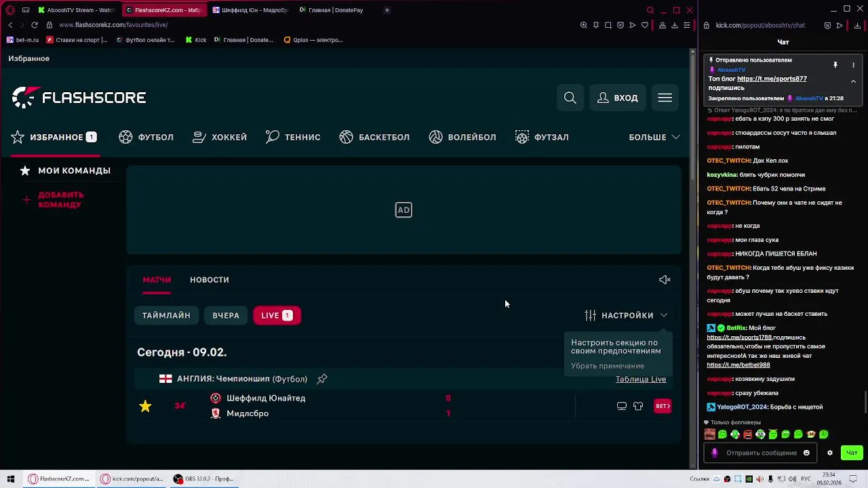Expand the Настройки settings dropdown
The height and width of the screenshot is (488, 868).
[x=626, y=315]
